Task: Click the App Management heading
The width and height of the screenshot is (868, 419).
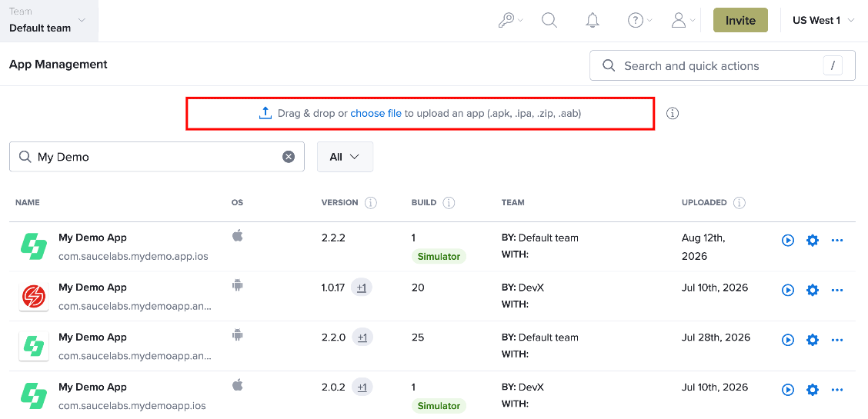Action: [58, 64]
